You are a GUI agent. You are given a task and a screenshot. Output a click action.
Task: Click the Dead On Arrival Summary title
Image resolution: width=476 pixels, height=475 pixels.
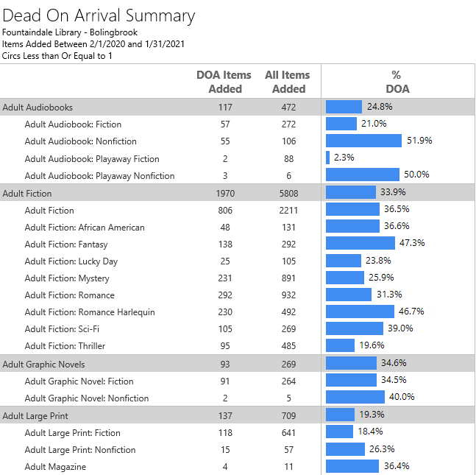click(99, 15)
